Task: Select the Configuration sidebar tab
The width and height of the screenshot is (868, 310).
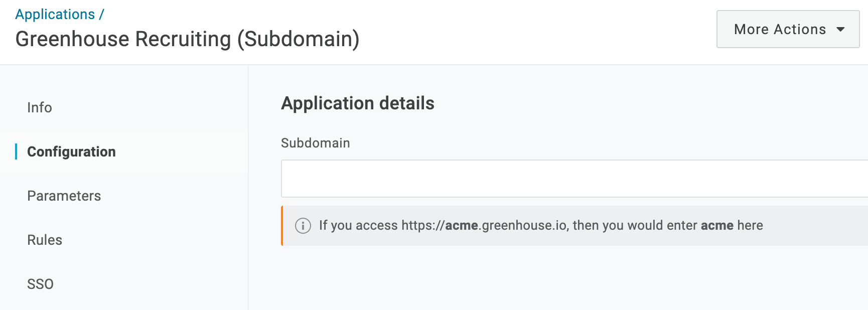Action: [x=71, y=151]
